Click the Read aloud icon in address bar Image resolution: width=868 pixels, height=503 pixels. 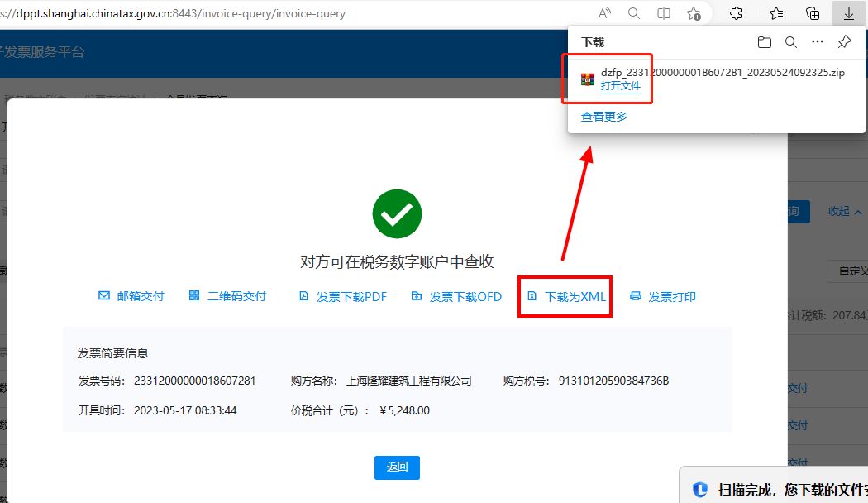point(604,13)
